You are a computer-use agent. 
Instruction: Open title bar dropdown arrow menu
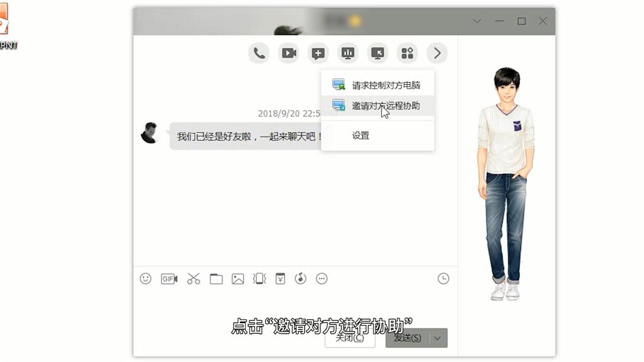point(477,21)
